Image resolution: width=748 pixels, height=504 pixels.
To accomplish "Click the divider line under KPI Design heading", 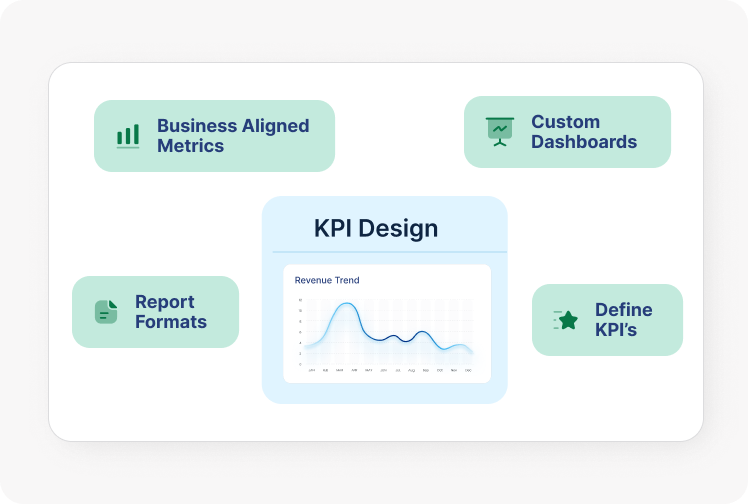I will coord(389,252).
